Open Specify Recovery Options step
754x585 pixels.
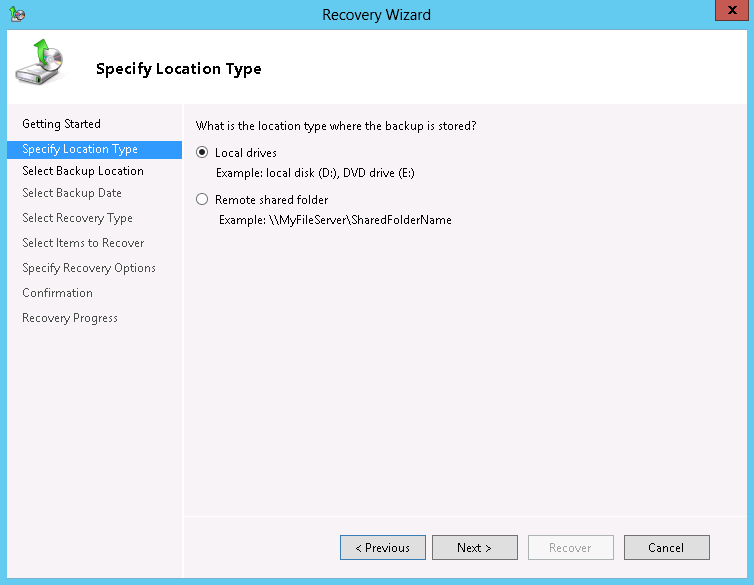(x=89, y=268)
